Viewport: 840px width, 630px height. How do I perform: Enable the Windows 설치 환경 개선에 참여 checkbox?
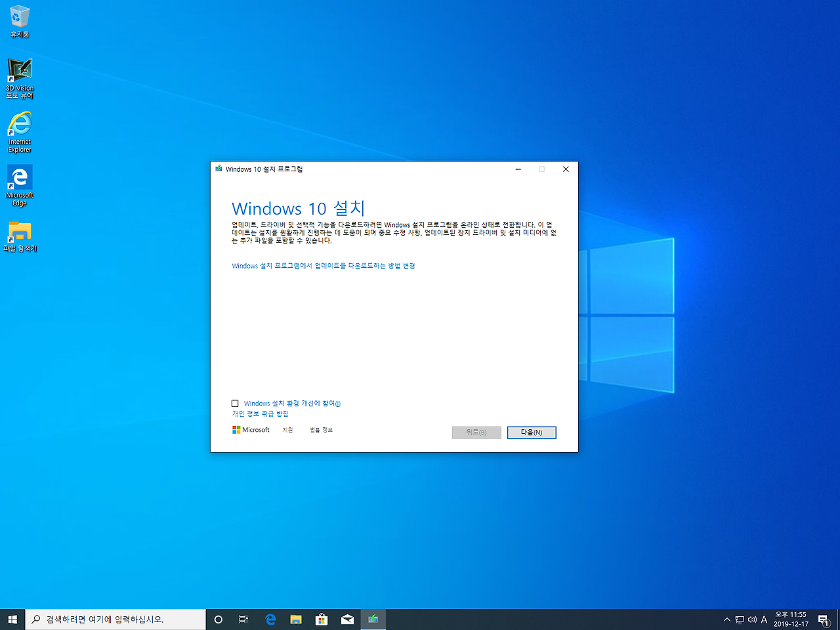point(235,404)
